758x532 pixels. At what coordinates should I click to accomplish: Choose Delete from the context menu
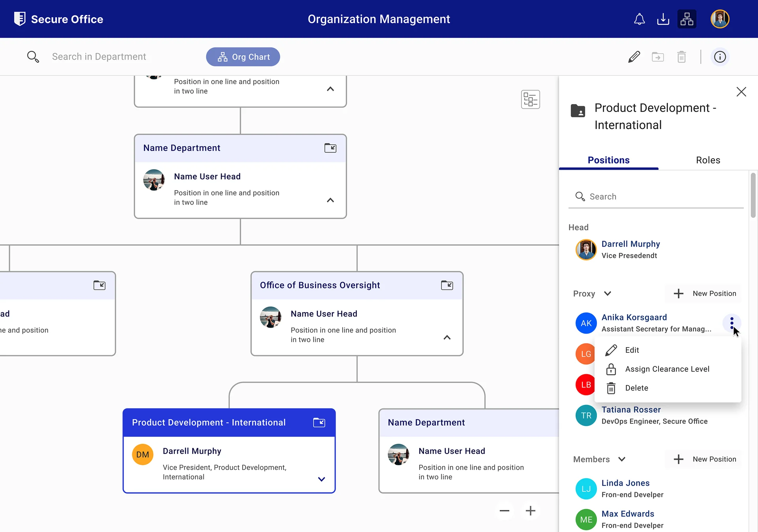coord(668,388)
